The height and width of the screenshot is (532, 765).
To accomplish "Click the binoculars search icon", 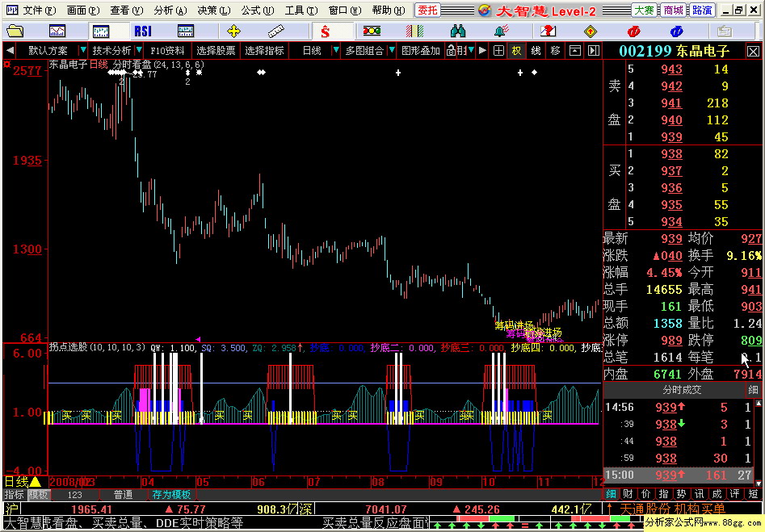I will tap(458, 31).
